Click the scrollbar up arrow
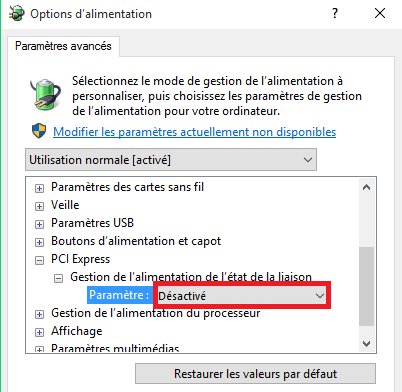 pos(366,187)
